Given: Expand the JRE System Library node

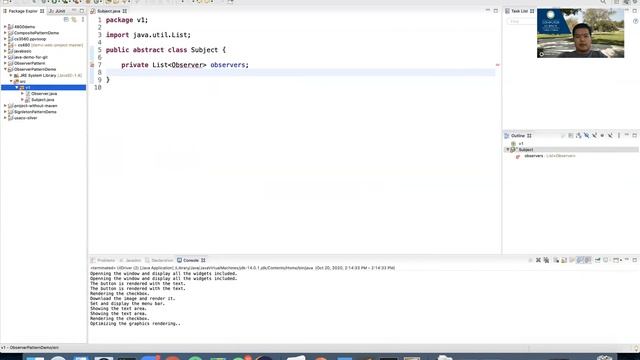Looking at the screenshot, I should [x=11, y=76].
